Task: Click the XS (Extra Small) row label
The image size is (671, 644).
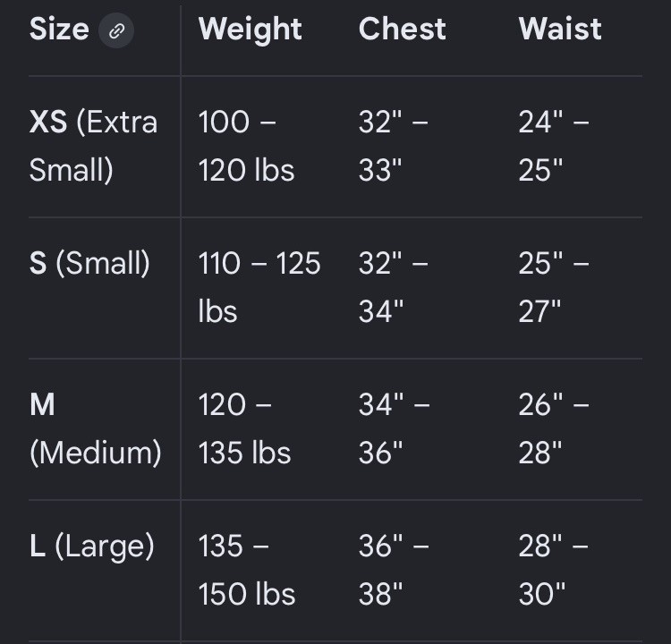Action: point(94,147)
